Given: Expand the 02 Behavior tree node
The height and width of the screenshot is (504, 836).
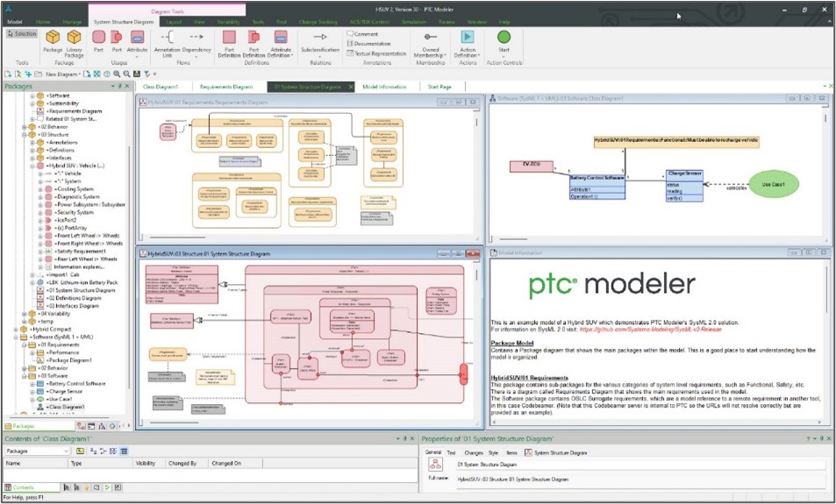Looking at the screenshot, I should pos(24,126).
